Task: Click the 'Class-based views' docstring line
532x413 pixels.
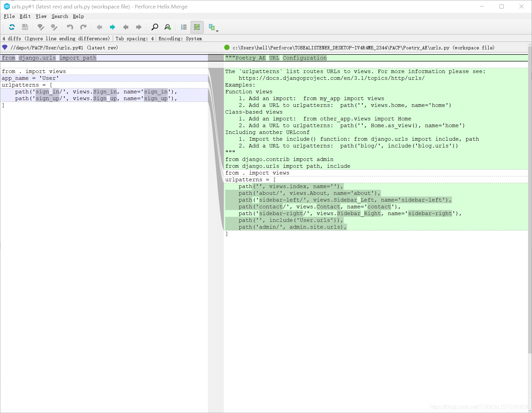Action: (x=254, y=112)
